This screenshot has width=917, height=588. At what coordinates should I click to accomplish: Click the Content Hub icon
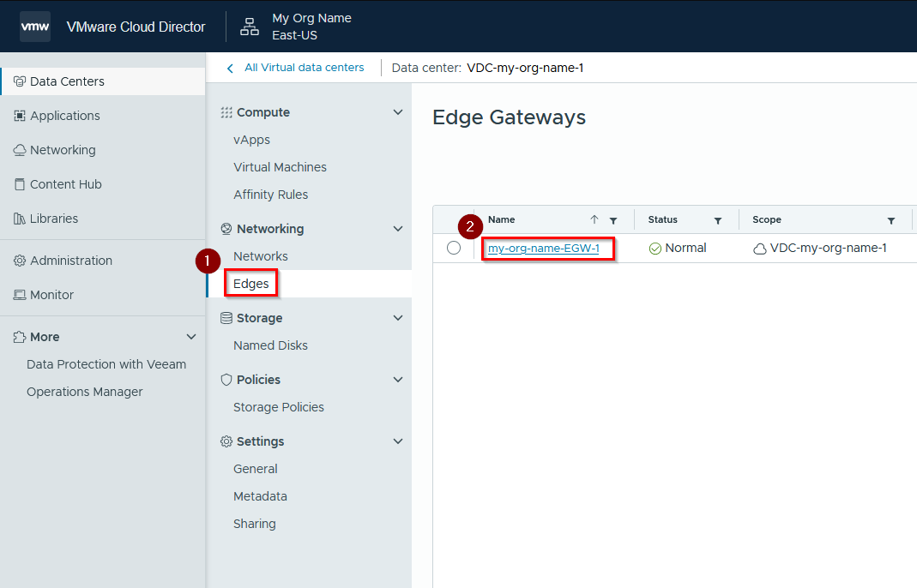point(19,184)
